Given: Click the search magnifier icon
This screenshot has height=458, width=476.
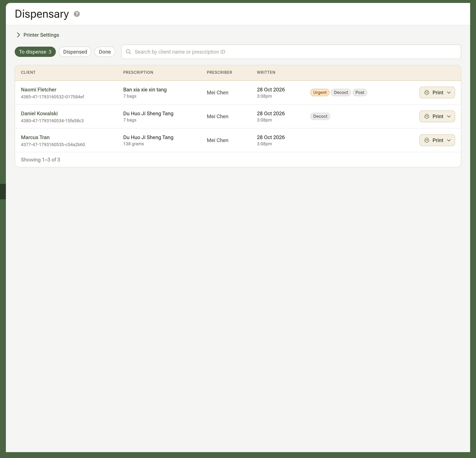Looking at the screenshot, I should (x=129, y=52).
